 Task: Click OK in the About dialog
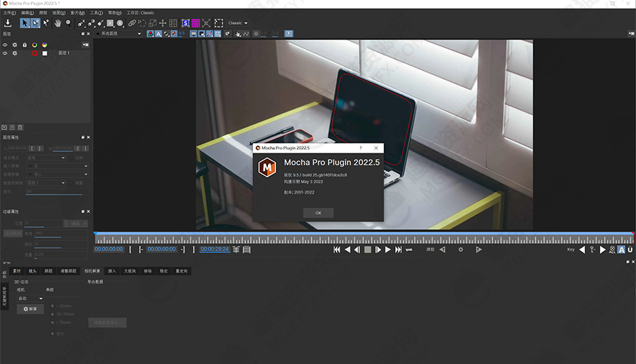(x=319, y=213)
